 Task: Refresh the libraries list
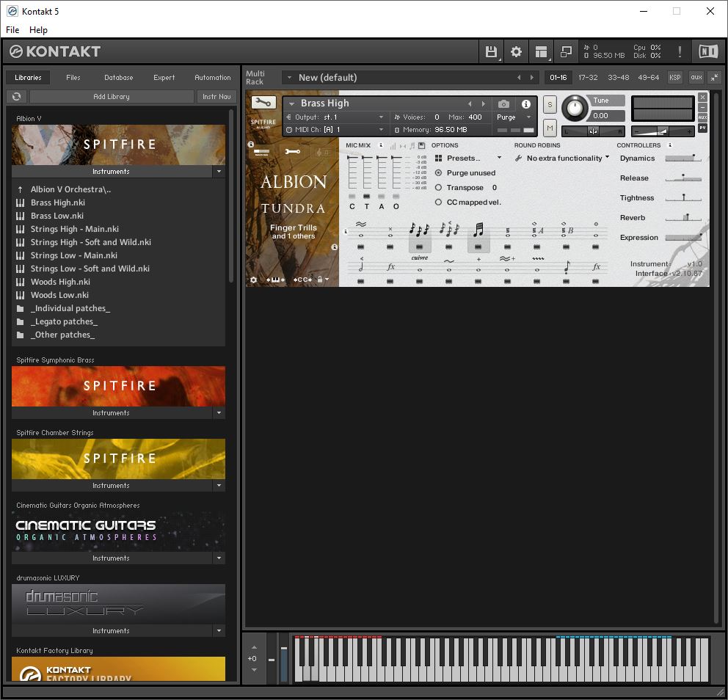(x=17, y=96)
